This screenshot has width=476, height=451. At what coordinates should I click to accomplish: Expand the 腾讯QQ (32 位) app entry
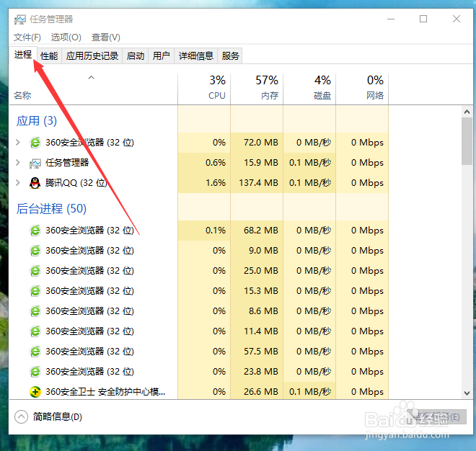pyautogui.click(x=18, y=182)
